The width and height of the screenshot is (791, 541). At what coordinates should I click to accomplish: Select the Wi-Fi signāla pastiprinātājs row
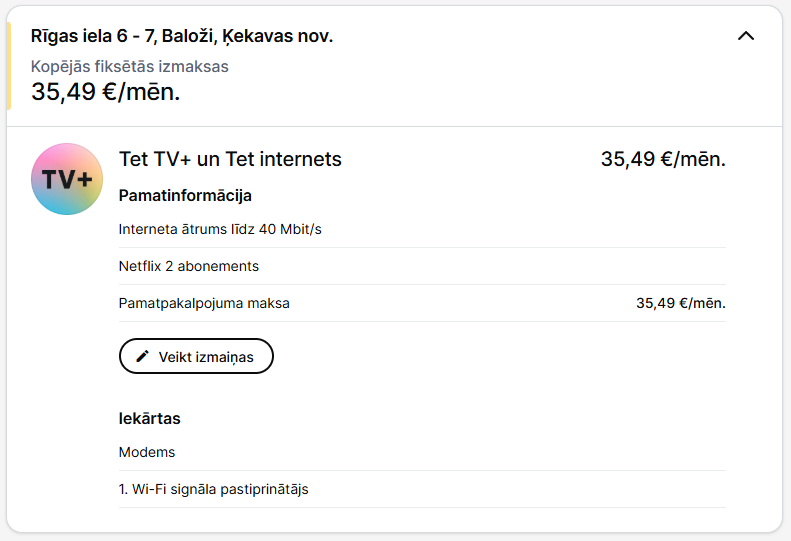point(422,489)
